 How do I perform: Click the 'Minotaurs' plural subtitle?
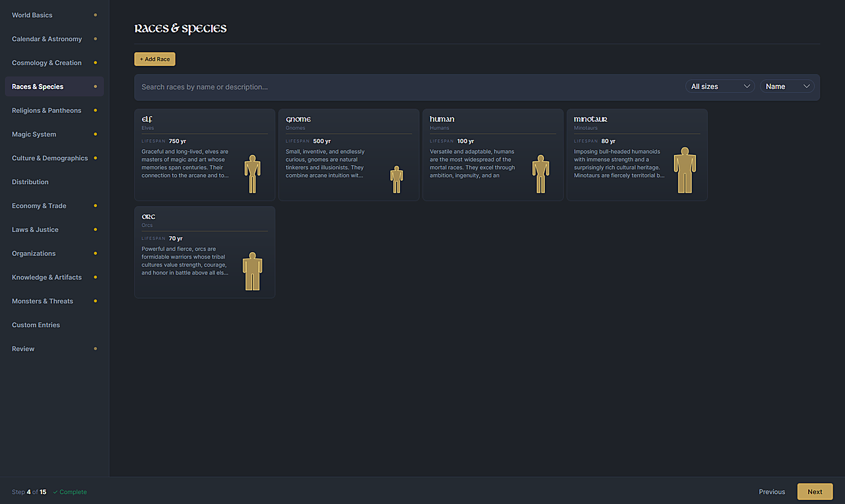(585, 128)
